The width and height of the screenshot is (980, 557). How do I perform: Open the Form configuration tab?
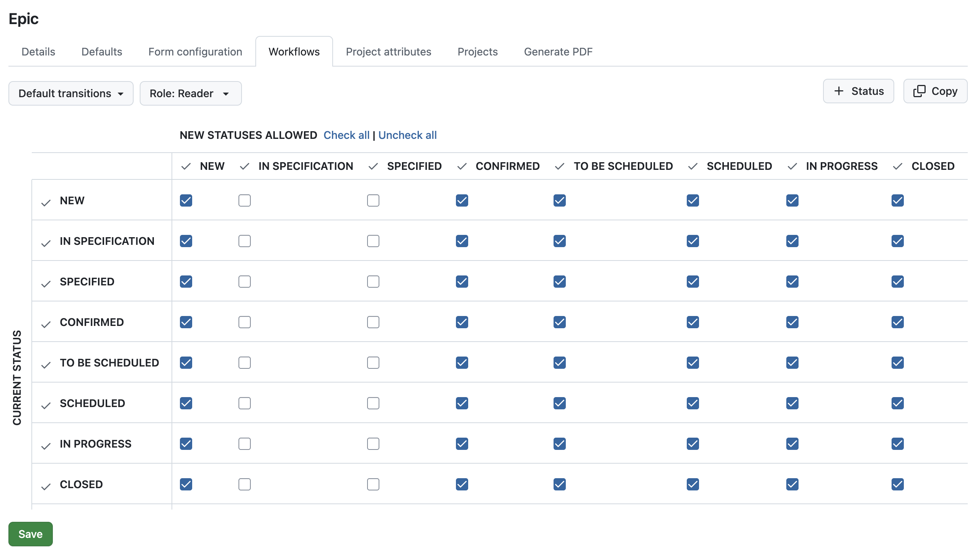pos(195,52)
